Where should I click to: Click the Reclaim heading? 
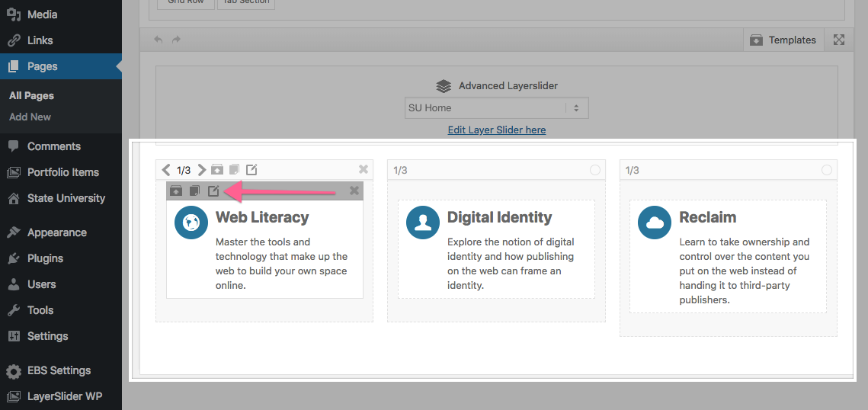pyautogui.click(x=707, y=217)
